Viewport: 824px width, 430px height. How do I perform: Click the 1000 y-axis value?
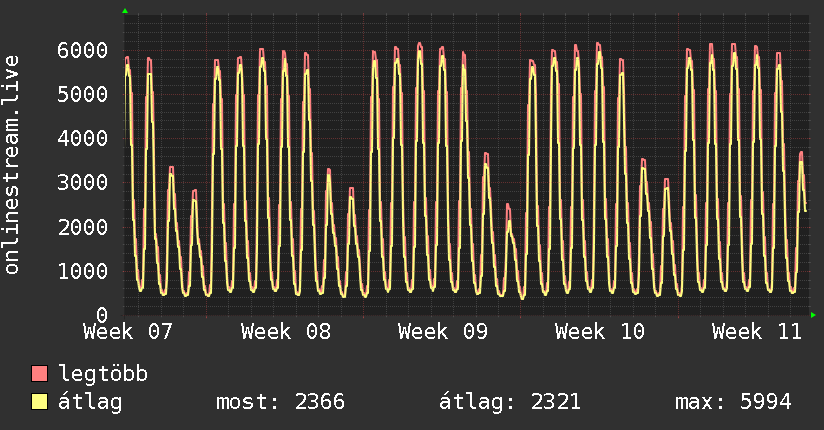[x=83, y=271]
